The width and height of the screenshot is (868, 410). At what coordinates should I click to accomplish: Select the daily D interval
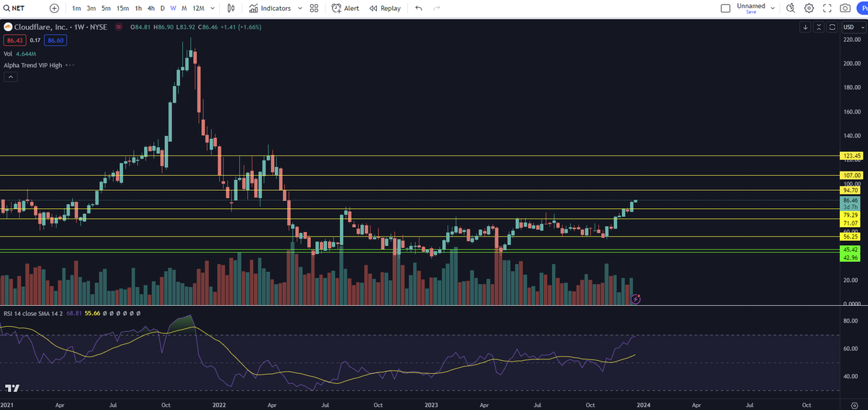point(163,8)
